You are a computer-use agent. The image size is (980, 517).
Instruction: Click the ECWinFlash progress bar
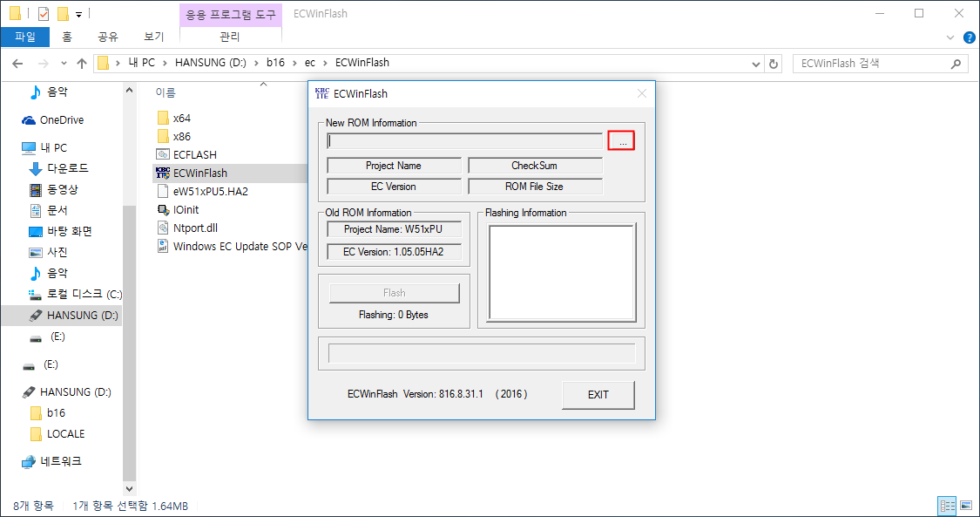(x=482, y=353)
